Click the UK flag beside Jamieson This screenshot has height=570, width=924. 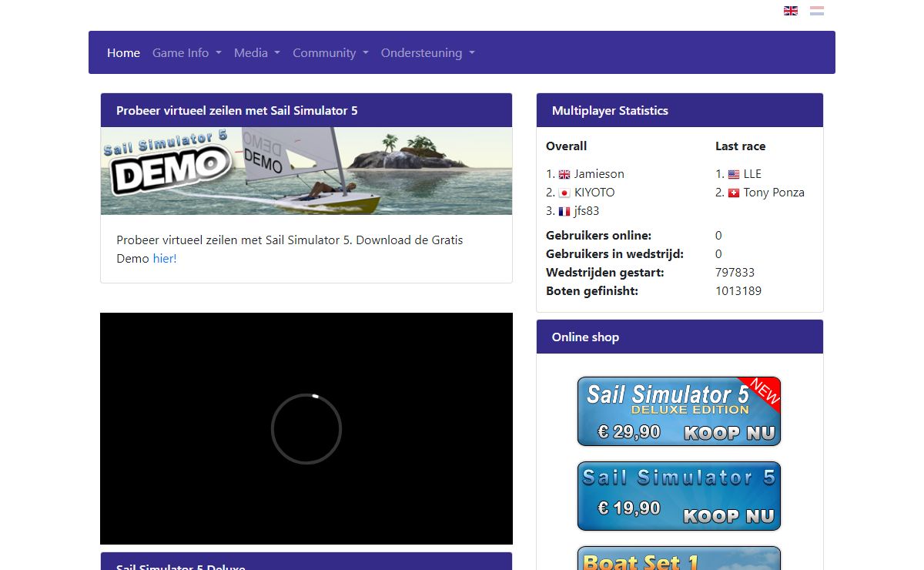(564, 175)
